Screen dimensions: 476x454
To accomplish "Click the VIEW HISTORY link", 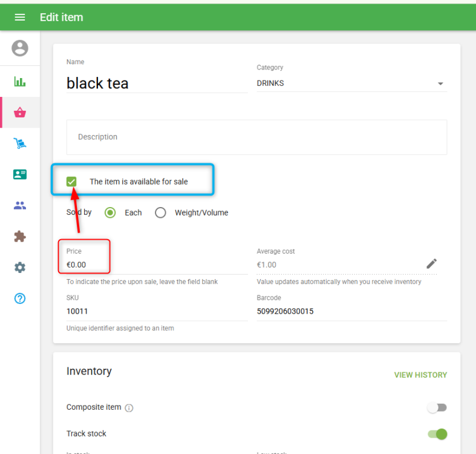I will [x=420, y=375].
